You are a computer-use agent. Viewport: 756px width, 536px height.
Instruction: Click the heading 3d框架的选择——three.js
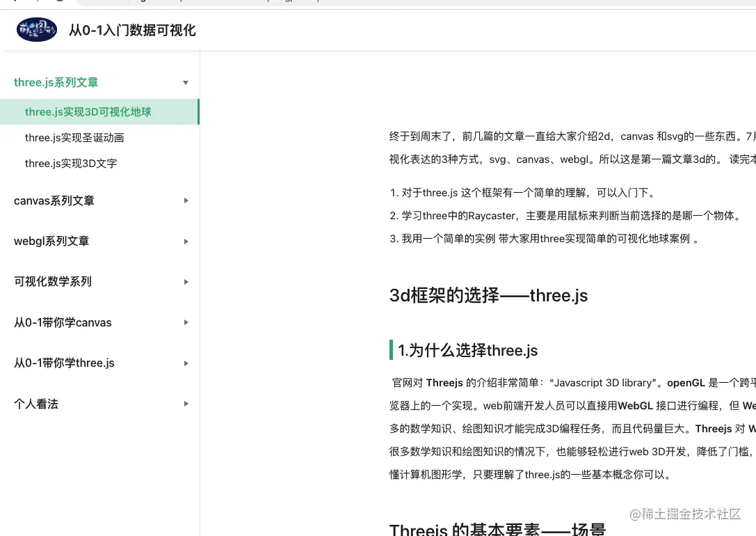tap(488, 295)
